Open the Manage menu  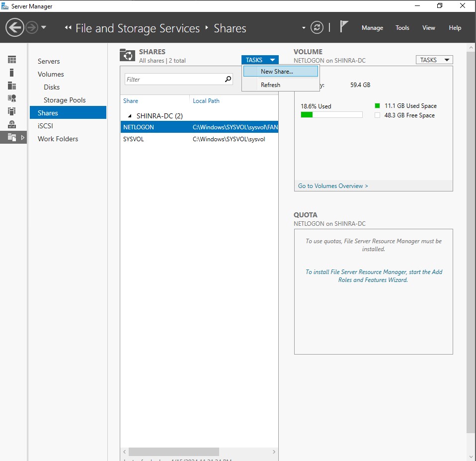point(372,28)
